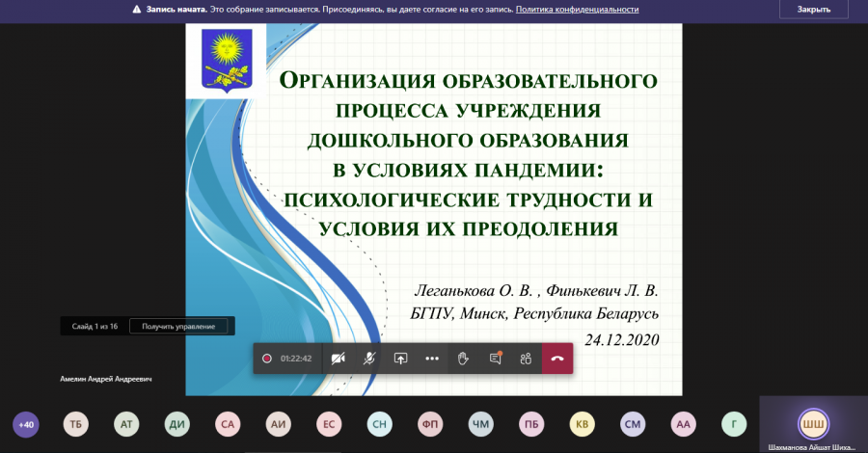Unmute the microphone in call toolbar
The image size is (868, 453).
pos(369,359)
